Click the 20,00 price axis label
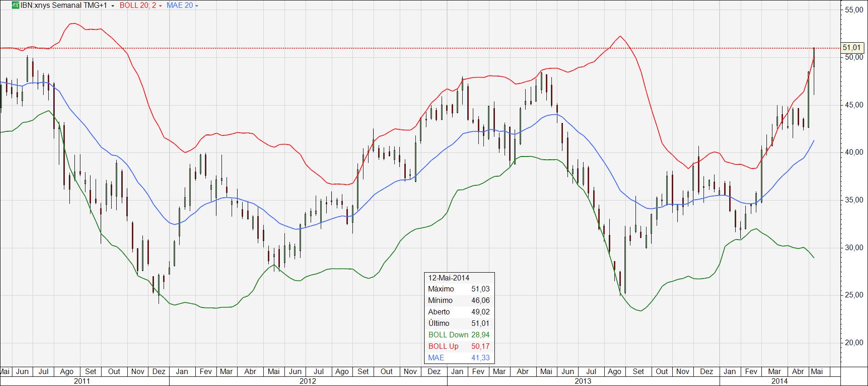The image size is (868, 386). (854, 343)
